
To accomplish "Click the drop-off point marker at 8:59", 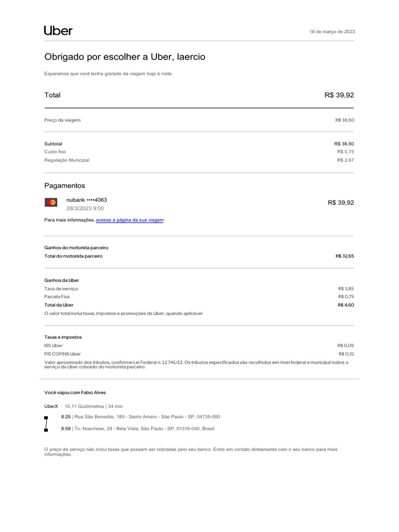I will click(46, 429).
